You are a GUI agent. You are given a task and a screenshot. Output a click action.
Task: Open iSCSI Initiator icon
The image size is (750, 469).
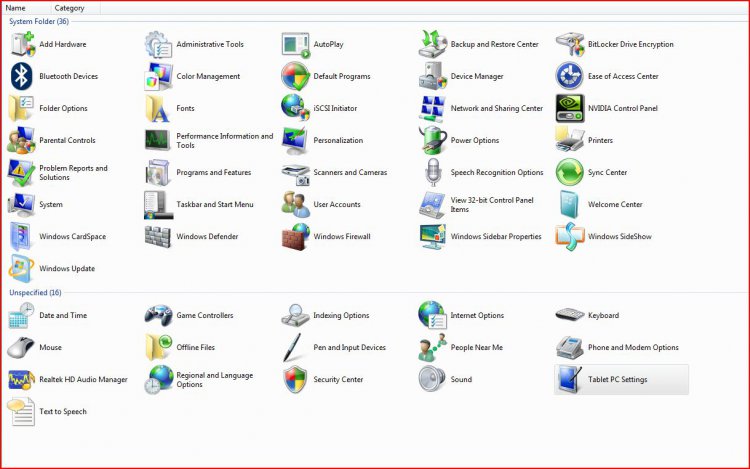(x=296, y=108)
